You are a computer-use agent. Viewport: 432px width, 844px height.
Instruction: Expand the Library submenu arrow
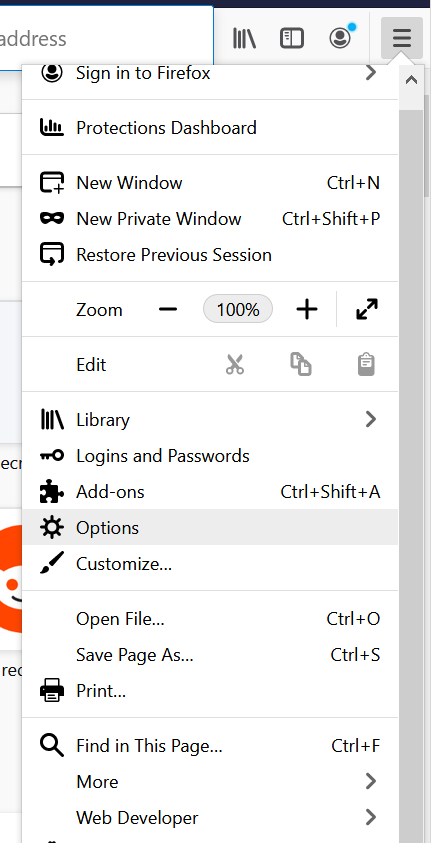370,419
